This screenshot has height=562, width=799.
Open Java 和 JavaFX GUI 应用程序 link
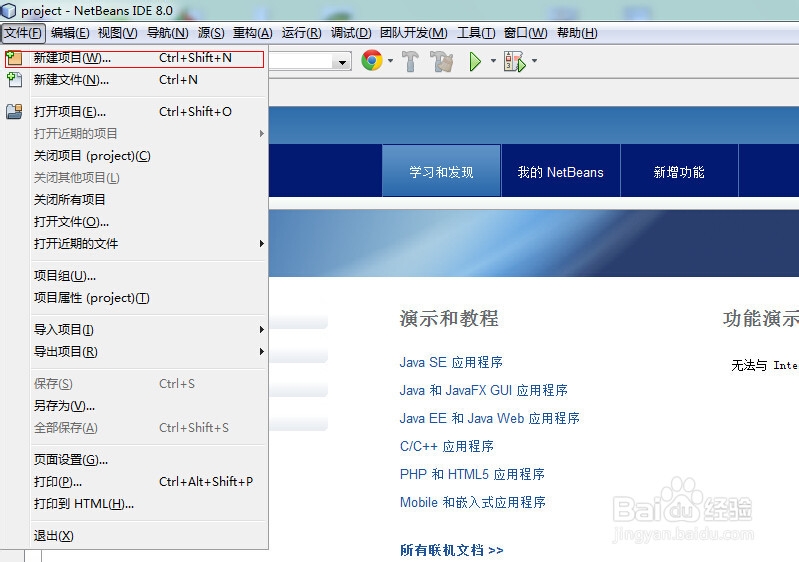(484, 390)
